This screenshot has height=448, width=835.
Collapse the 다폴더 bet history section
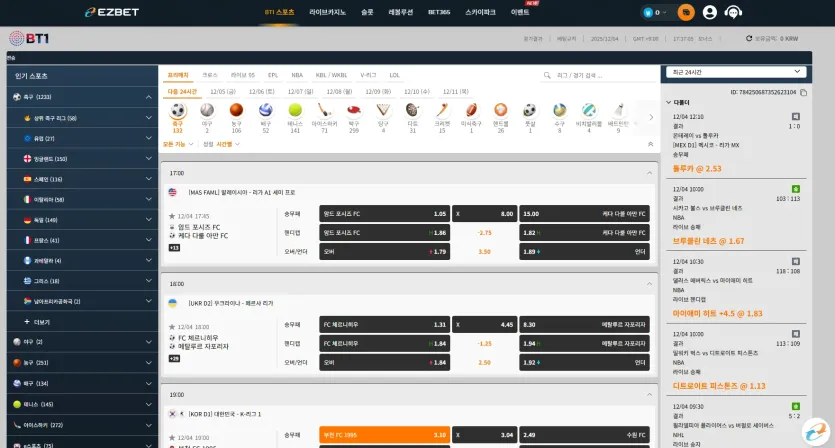point(669,102)
